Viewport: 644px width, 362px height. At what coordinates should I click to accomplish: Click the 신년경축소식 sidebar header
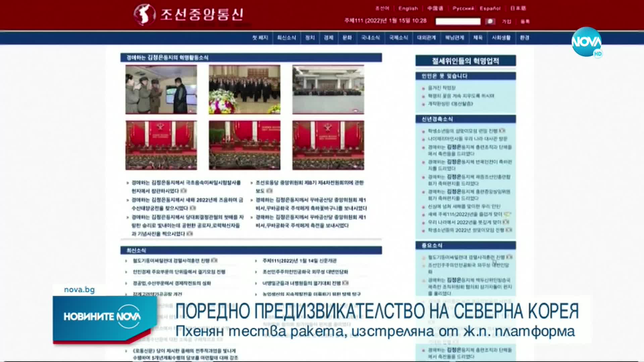(x=466, y=119)
